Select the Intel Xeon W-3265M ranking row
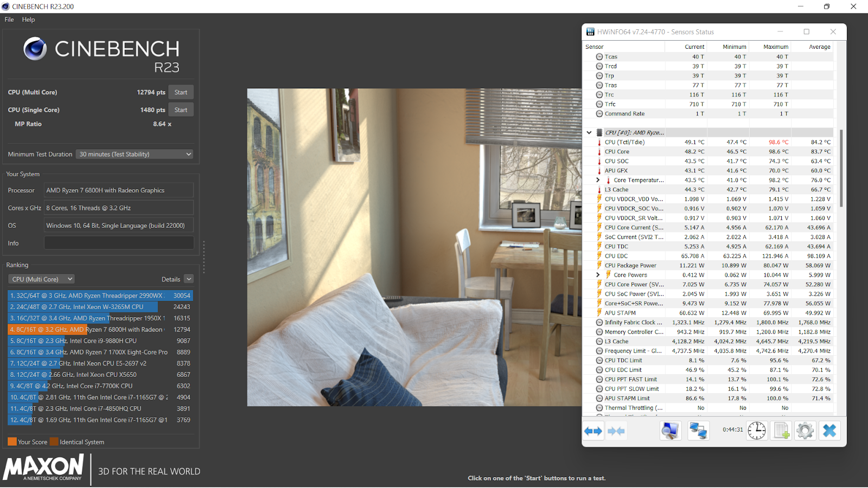The height and width of the screenshot is (488, 868). (100, 307)
